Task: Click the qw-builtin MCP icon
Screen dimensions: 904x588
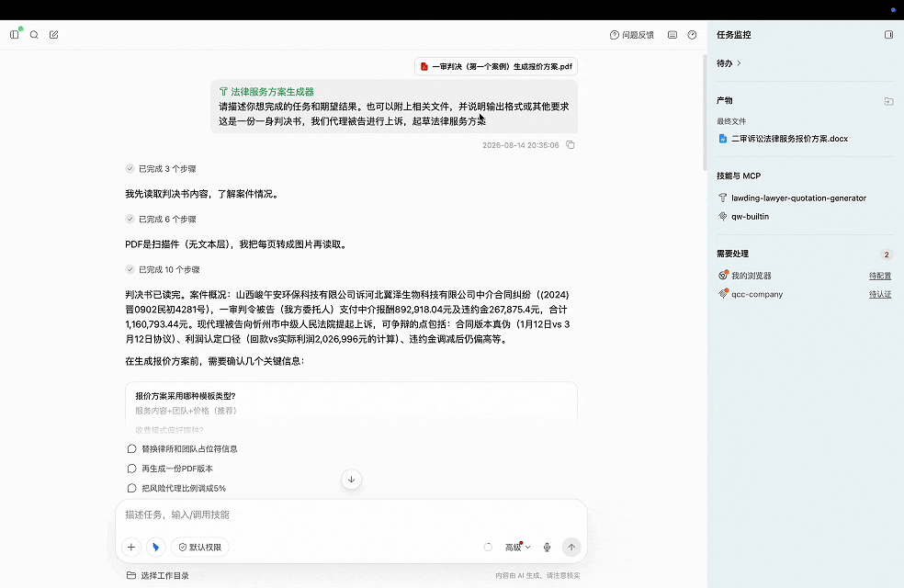Action: tap(723, 216)
